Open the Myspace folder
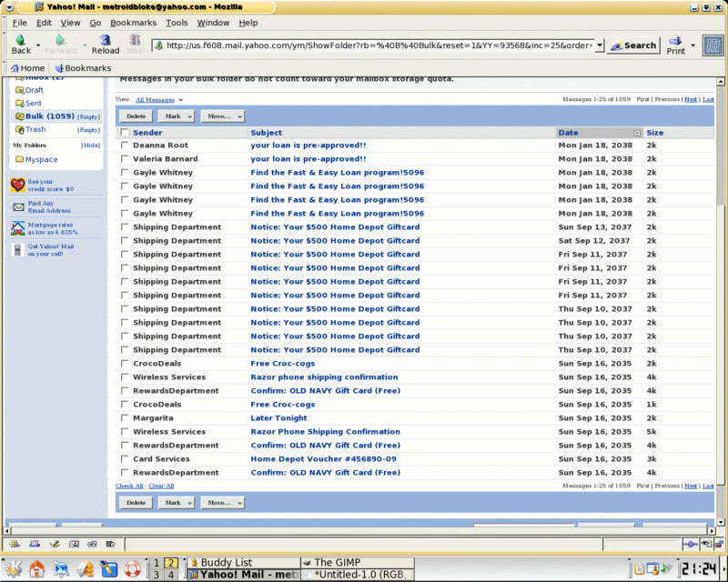 click(x=36, y=159)
